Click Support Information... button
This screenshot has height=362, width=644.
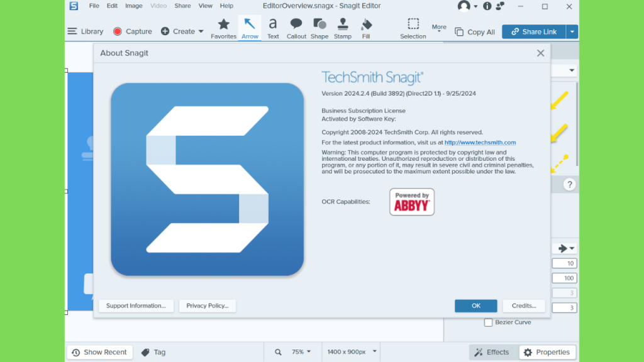coord(136,306)
